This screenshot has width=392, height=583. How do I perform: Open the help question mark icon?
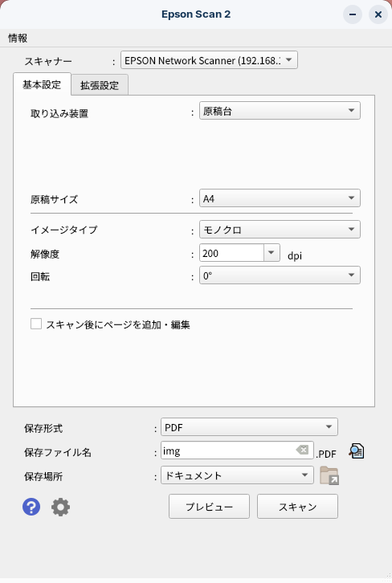coord(31,507)
